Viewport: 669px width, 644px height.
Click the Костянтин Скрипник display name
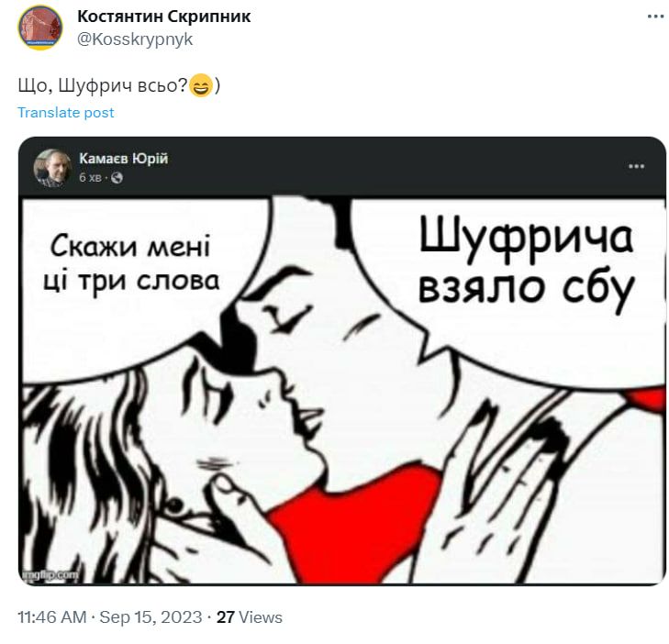(164, 17)
